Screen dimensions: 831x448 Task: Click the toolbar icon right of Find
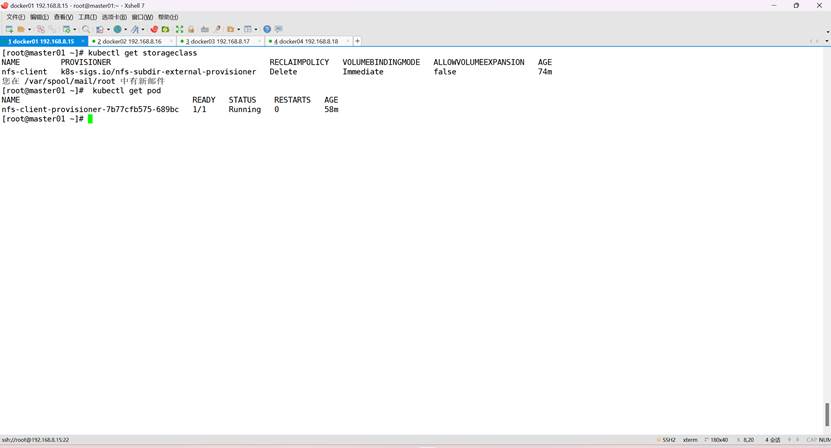tap(100, 29)
